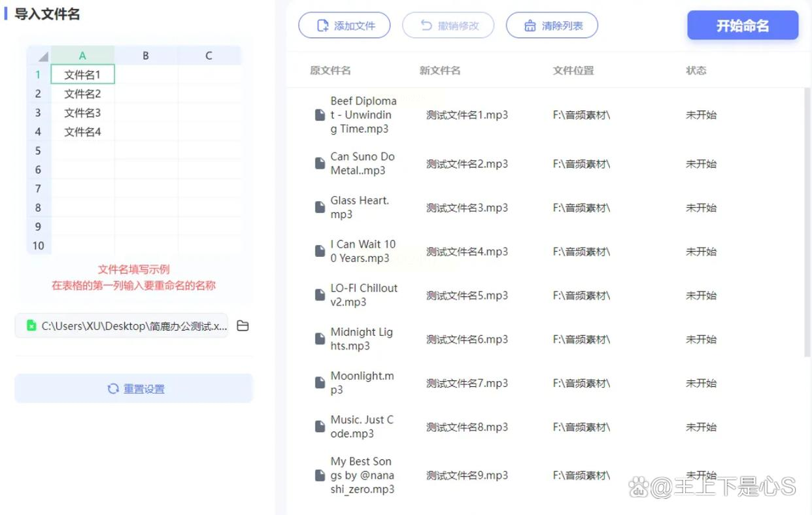The image size is (812, 515).
Task: Click the file list vertical scrollbar
Action: [807, 222]
